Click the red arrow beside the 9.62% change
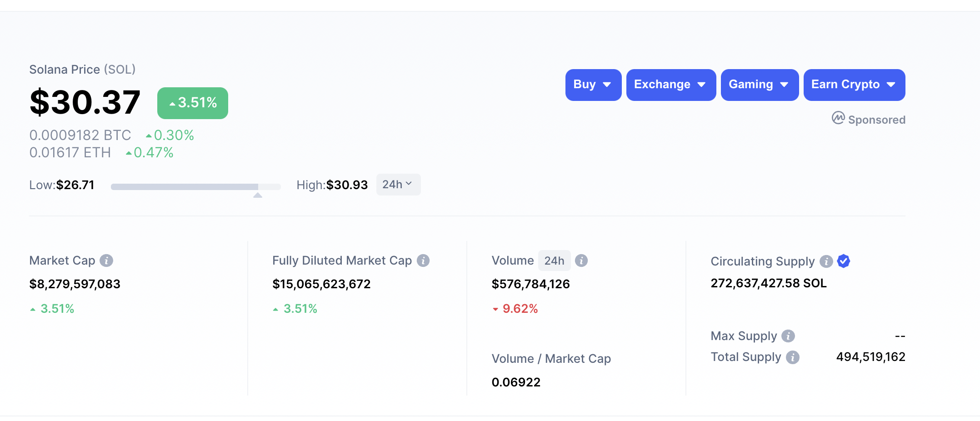 tap(495, 309)
